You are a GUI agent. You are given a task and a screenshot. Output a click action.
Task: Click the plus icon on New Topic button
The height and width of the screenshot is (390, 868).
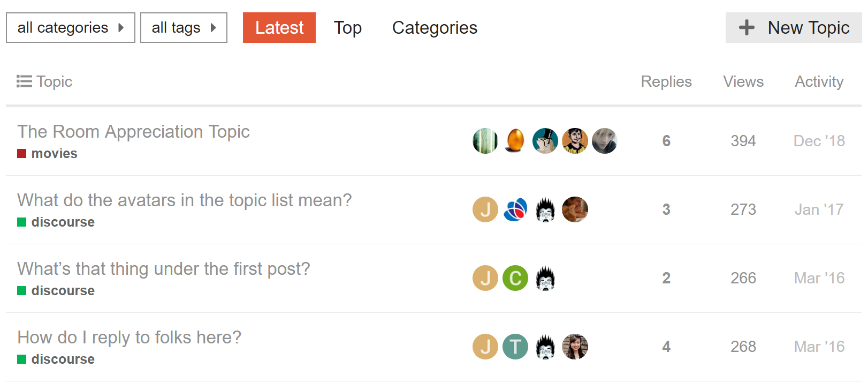(746, 28)
